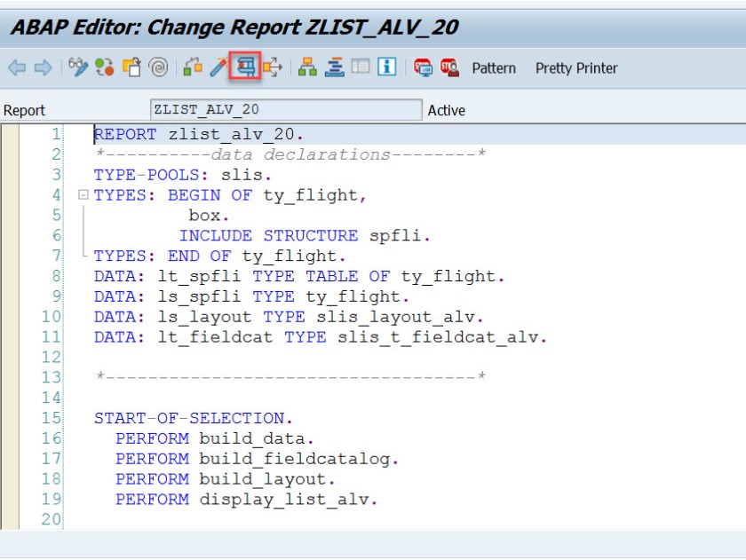Click 'PERFORM build_layout.' line
The height and width of the screenshot is (560, 746).
pyautogui.click(x=225, y=478)
